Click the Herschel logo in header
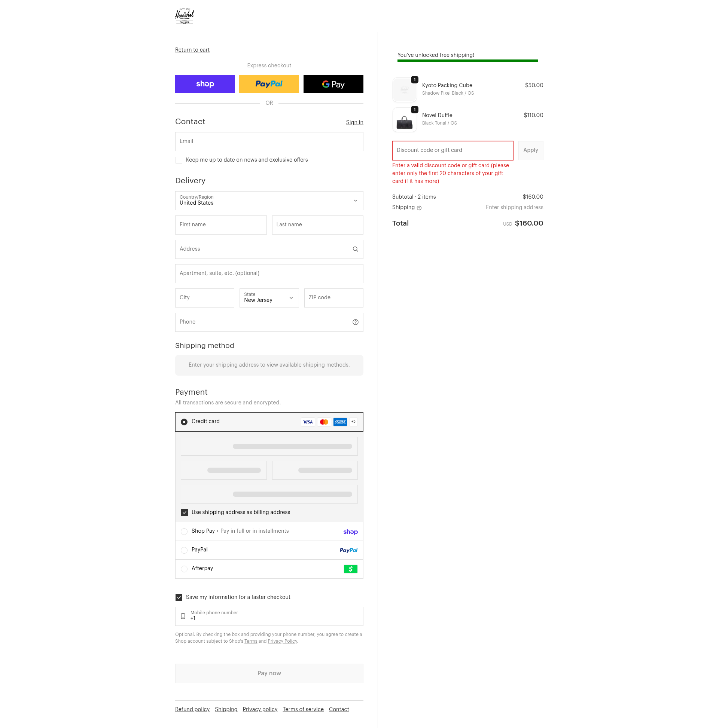 (185, 16)
